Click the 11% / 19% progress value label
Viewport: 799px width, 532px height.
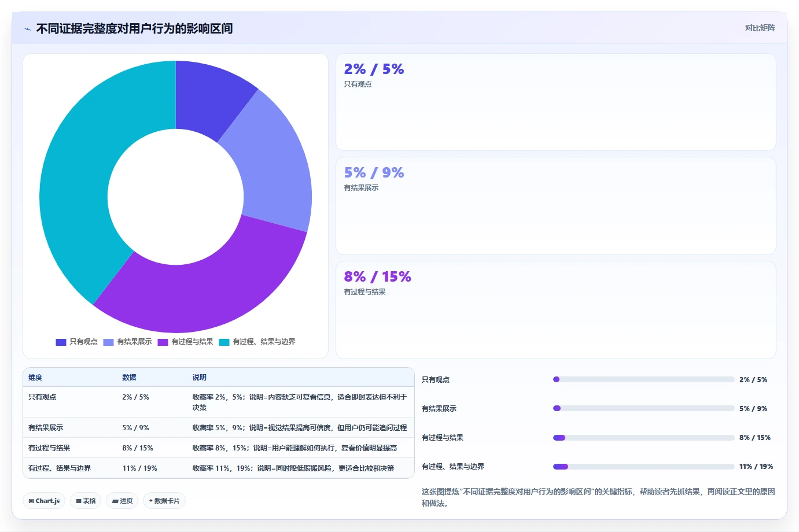[x=756, y=467]
